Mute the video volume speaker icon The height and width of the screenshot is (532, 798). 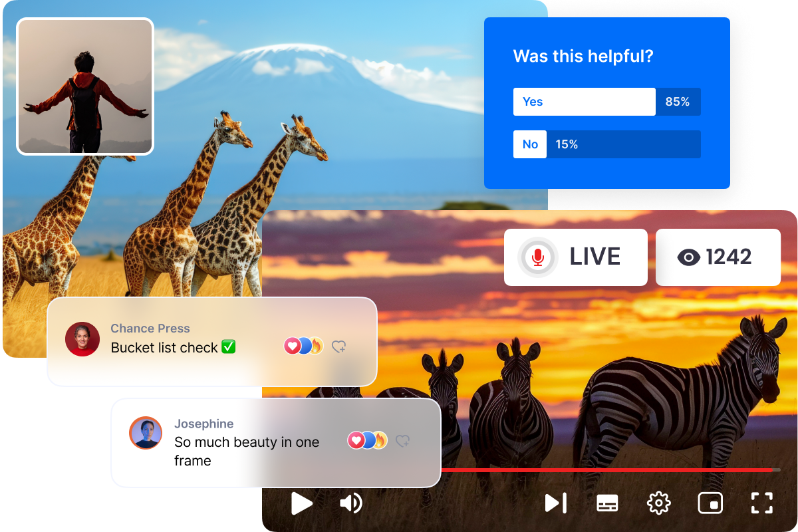351,503
